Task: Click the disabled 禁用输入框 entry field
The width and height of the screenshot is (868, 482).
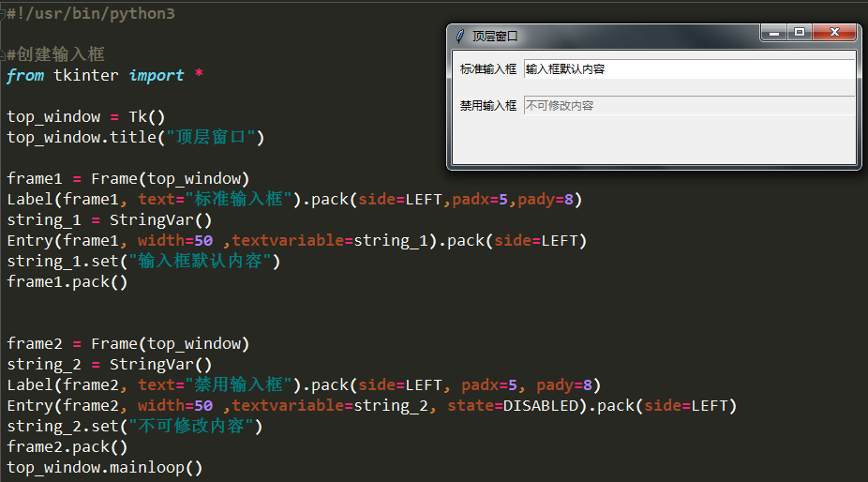Action: (689, 105)
